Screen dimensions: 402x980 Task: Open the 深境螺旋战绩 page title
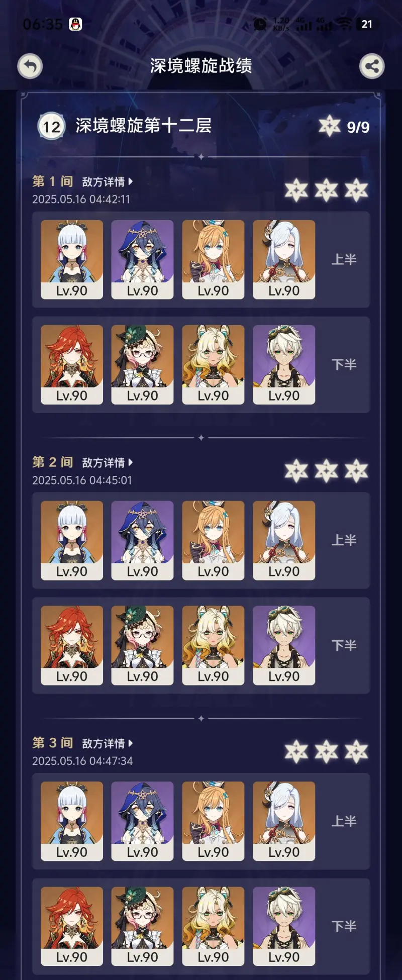(201, 66)
